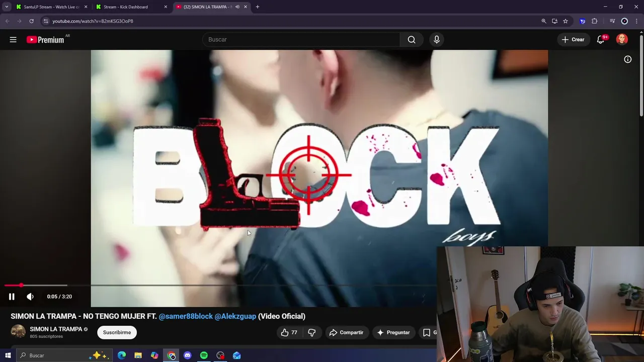Click the YouTube Buscar search field

[301, 40]
